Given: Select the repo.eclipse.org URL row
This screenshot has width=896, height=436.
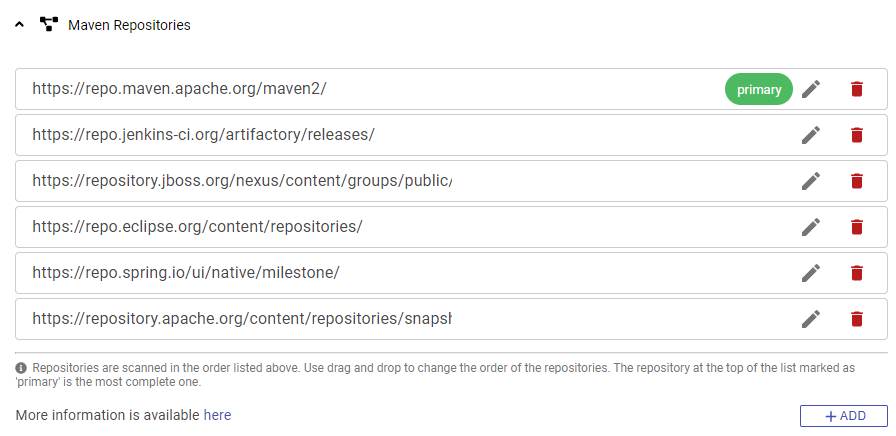Looking at the screenshot, I should tap(197, 227).
